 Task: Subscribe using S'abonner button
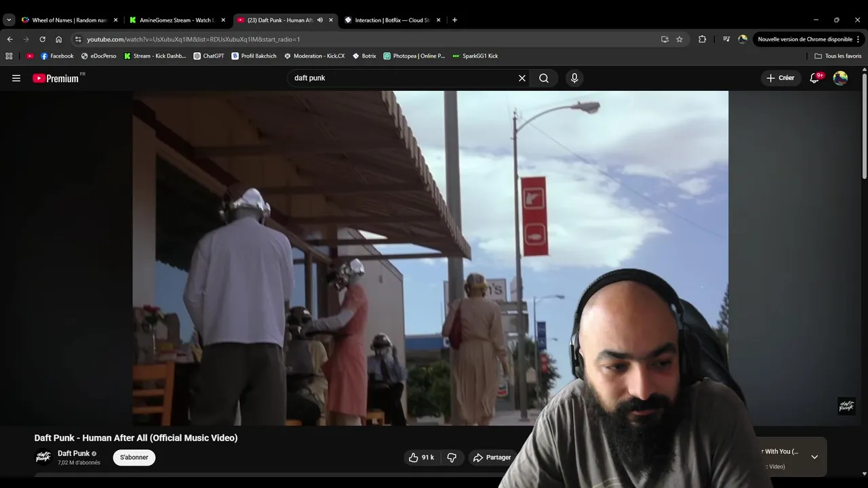tap(134, 457)
